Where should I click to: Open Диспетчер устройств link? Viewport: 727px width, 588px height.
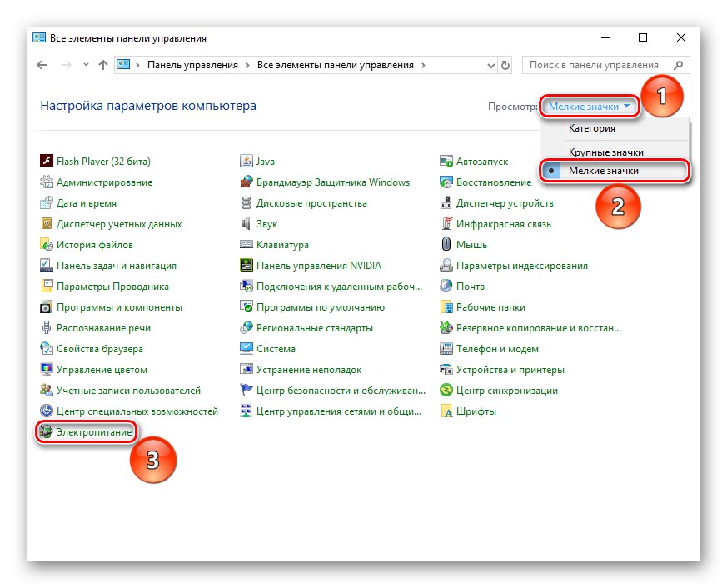(x=505, y=202)
